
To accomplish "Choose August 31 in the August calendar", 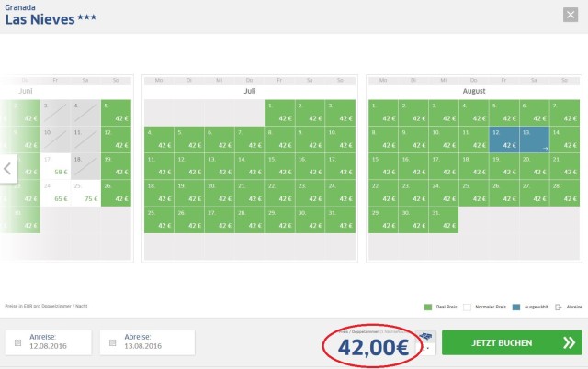I will click(x=444, y=218).
